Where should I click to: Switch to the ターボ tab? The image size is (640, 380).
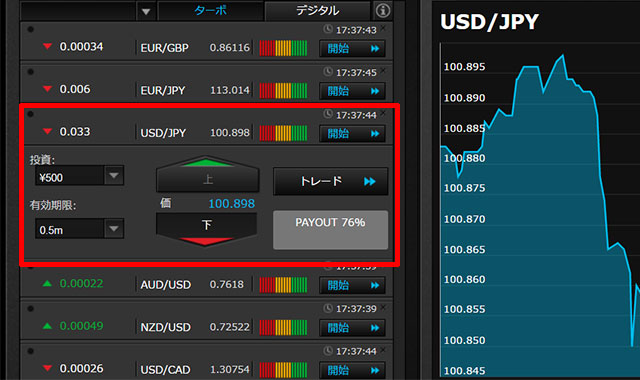tap(211, 11)
